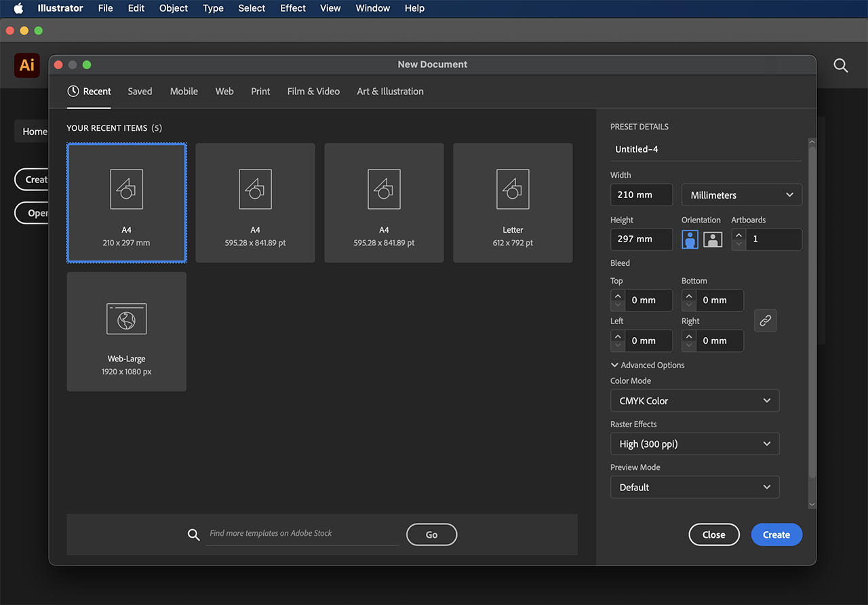Click the clock icon on Recent tab
The image size is (868, 605).
click(73, 91)
